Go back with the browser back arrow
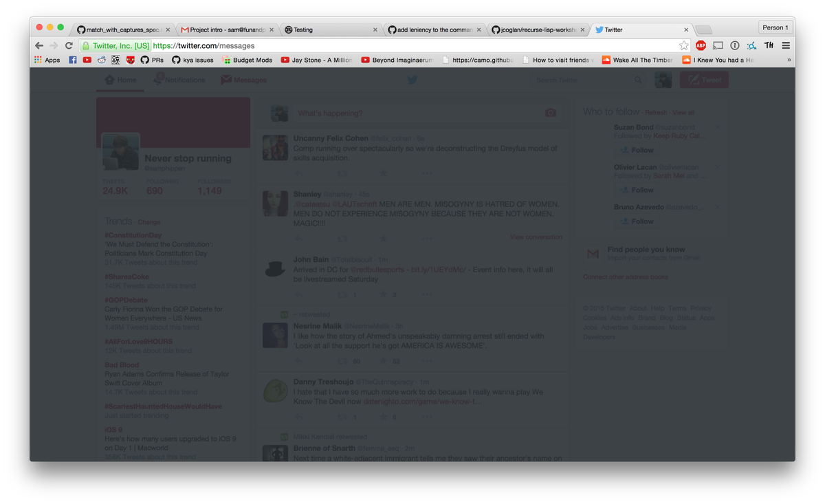 pos(39,45)
